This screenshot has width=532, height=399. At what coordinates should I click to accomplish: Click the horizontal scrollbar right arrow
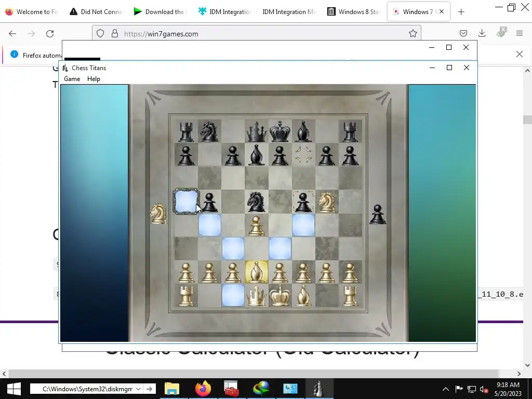click(519, 374)
